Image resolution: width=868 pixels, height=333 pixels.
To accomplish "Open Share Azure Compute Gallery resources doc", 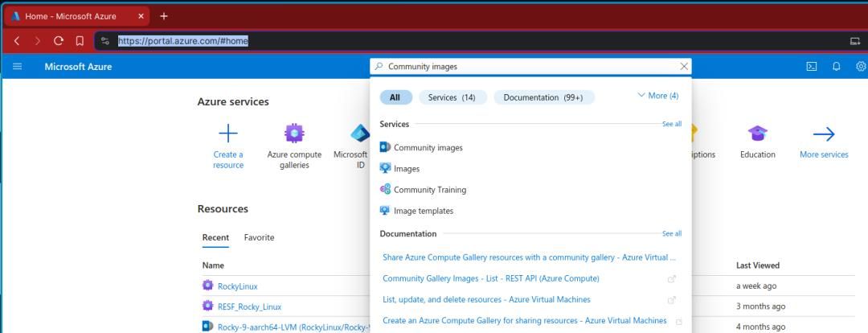I will coord(529,257).
